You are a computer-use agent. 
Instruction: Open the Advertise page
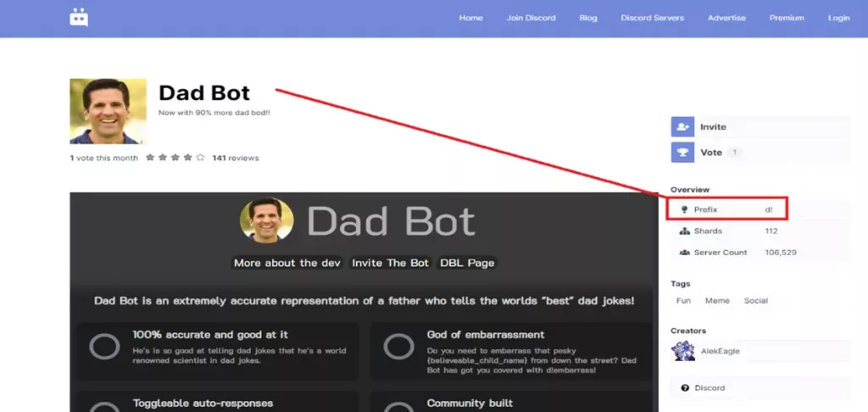pyautogui.click(x=726, y=18)
